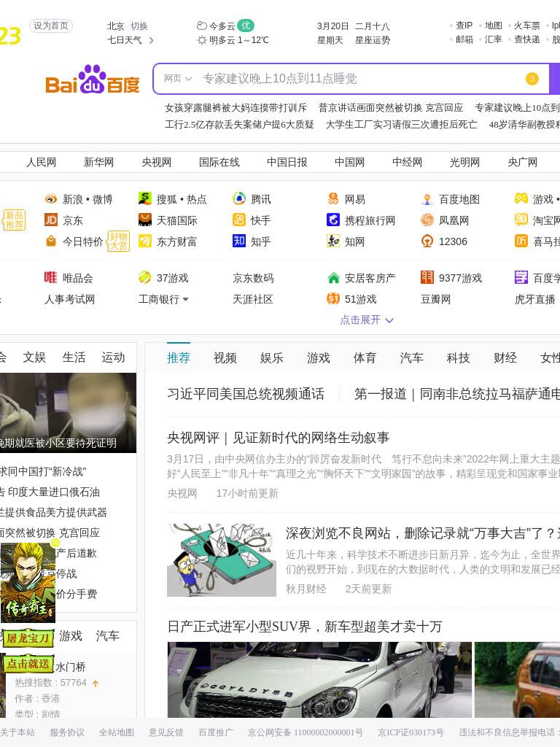
Task: Open the cartoon thumbnail of 深夜浏览 article
Action: 222,560
